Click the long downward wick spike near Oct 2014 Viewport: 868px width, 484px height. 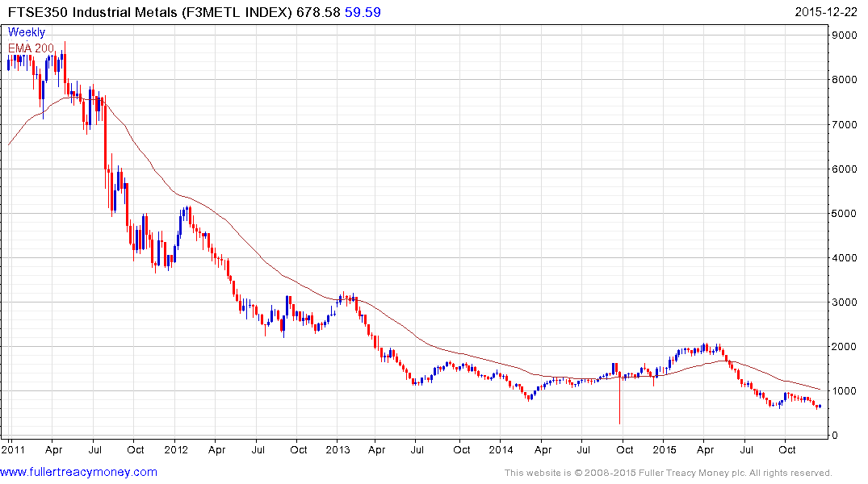click(619, 403)
